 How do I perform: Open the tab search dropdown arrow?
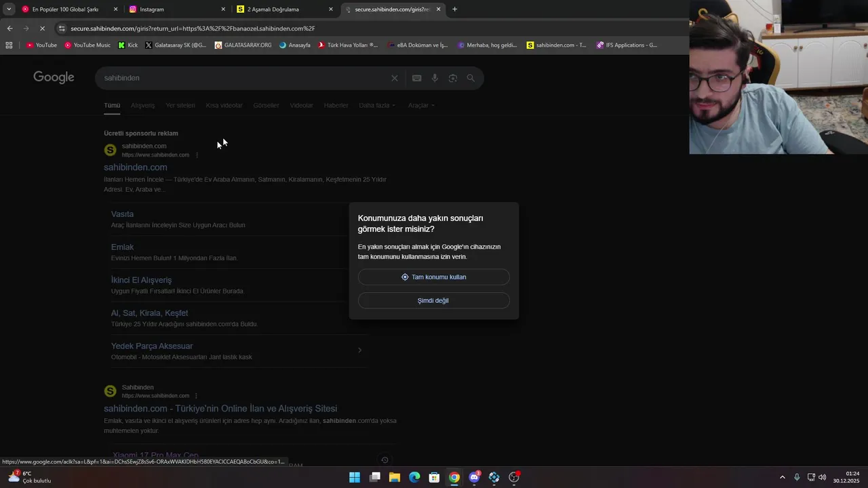9,9
